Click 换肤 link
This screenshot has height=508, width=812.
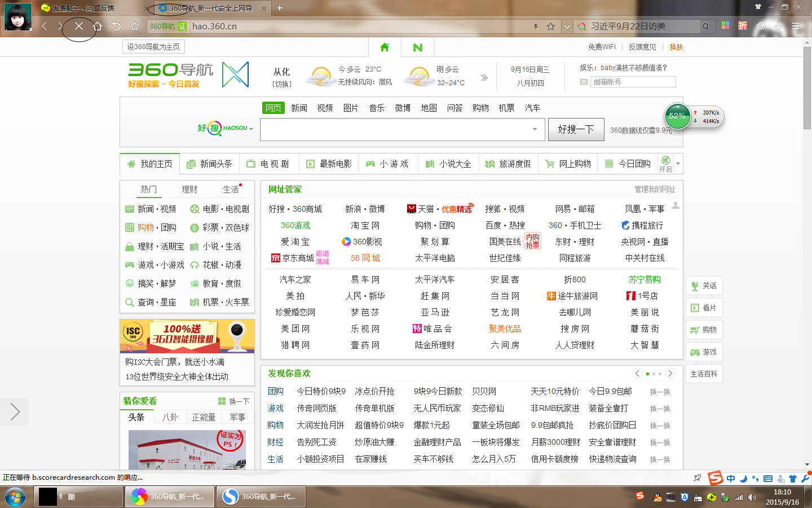click(x=676, y=47)
